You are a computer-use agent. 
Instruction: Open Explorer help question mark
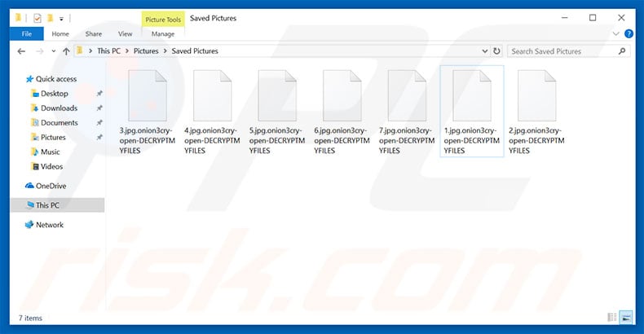point(629,33)
